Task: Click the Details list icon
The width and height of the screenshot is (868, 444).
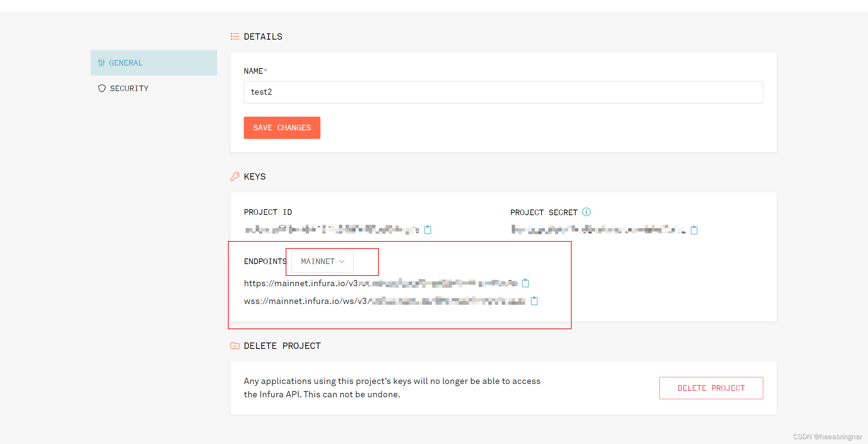Action: point(235,36)
